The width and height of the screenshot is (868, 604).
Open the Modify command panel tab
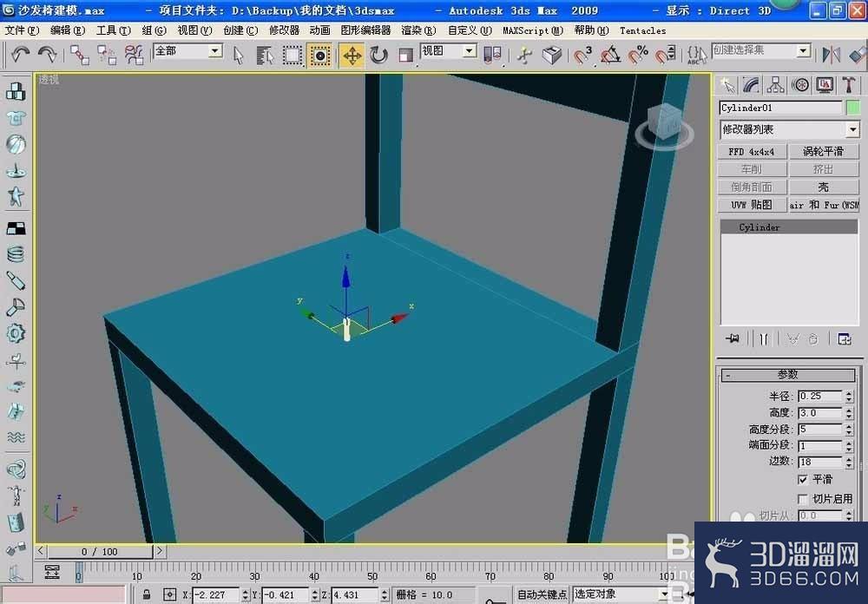[x=751, y=85]
